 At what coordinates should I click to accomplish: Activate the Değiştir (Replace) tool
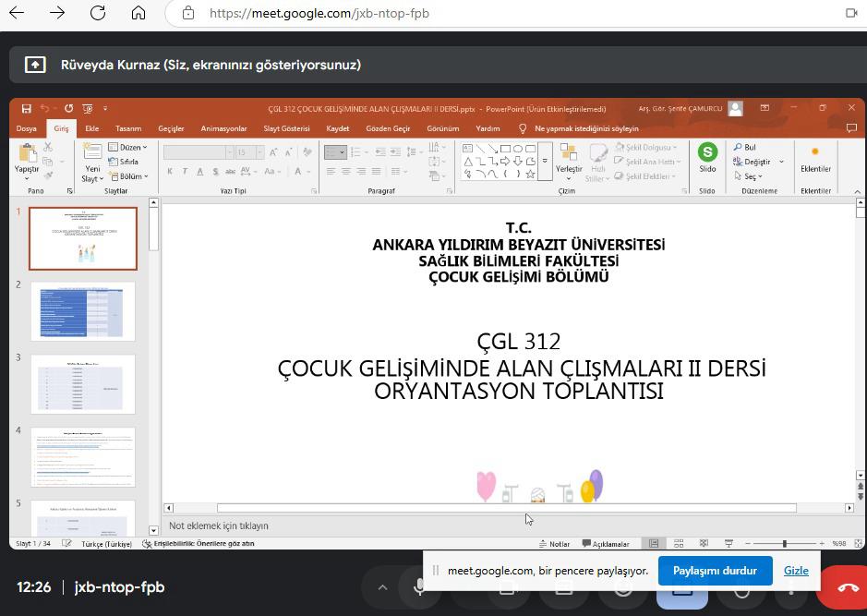(753, 163)
